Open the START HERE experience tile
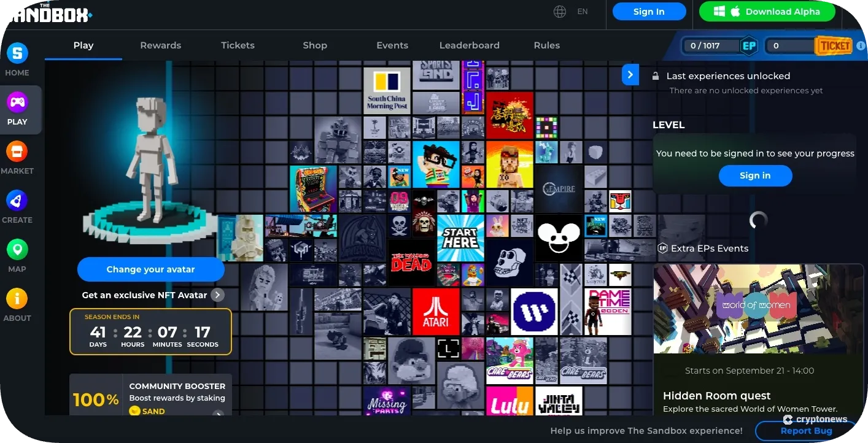868x443 pixels. [460, 238]
